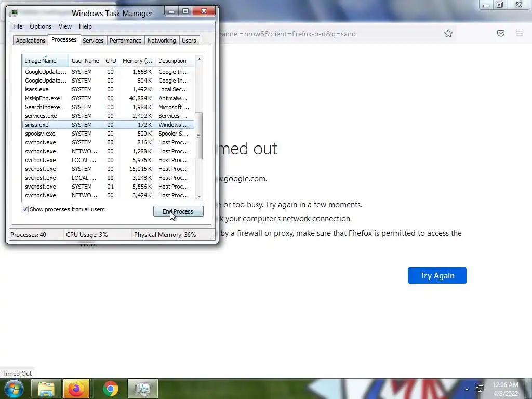Screen dimensions: 532x399
Task: Click the CPU Usage: 3% status entry
Action: (x=87, y=234)
